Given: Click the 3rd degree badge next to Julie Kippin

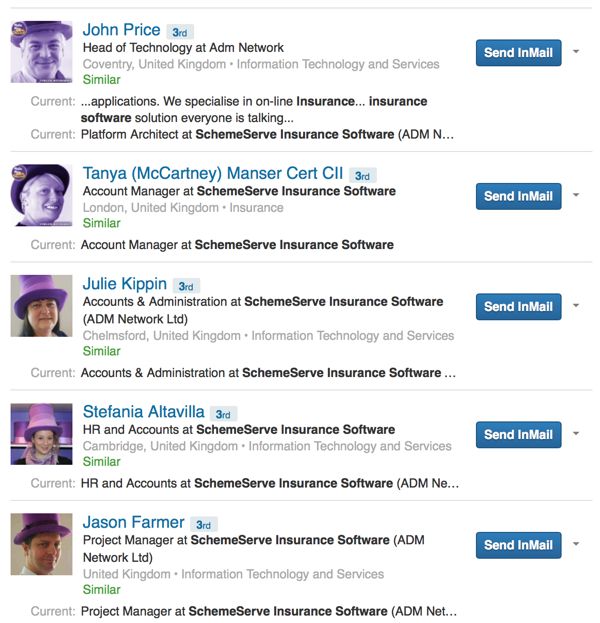Looking at the screenshot, I should (186, 286).
